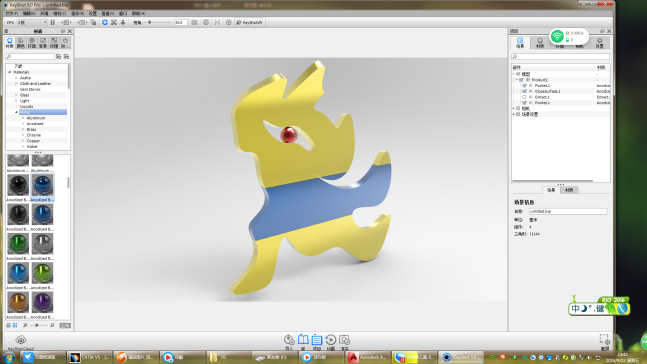
Task: Switch to the 设置 settings tab in the project panel
Action: tap(600, 43)
